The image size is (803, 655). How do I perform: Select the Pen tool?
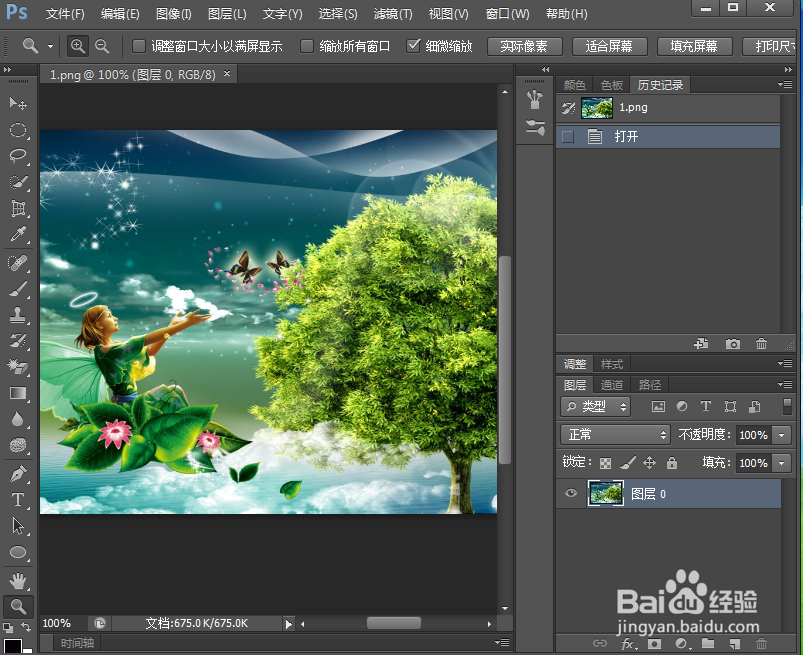click(18, 474)
